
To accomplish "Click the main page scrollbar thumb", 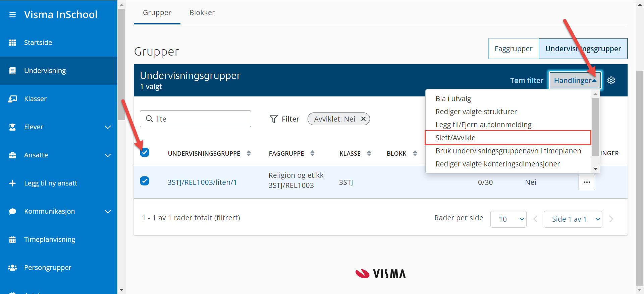I will pyautogui.click(x=640, y=177).
